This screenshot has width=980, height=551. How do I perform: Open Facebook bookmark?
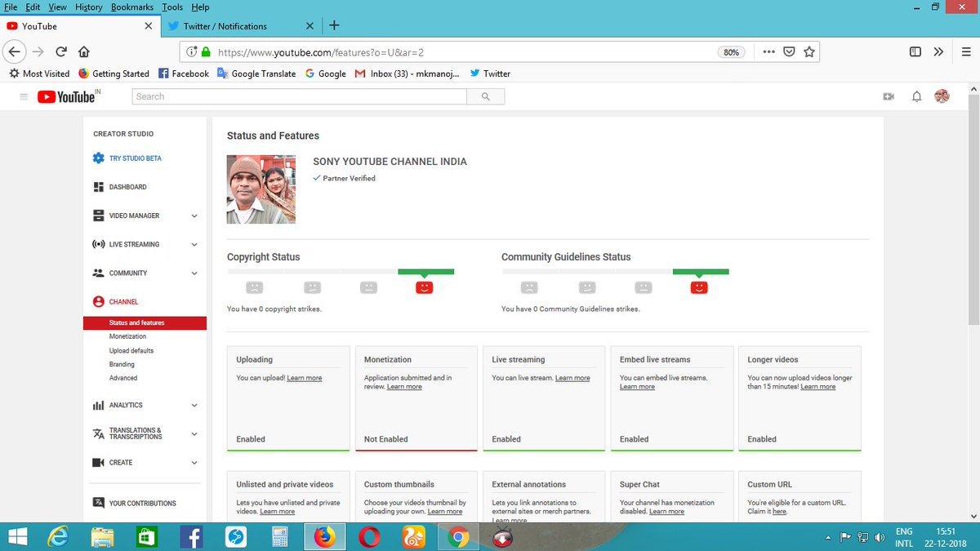coord(184,73)
